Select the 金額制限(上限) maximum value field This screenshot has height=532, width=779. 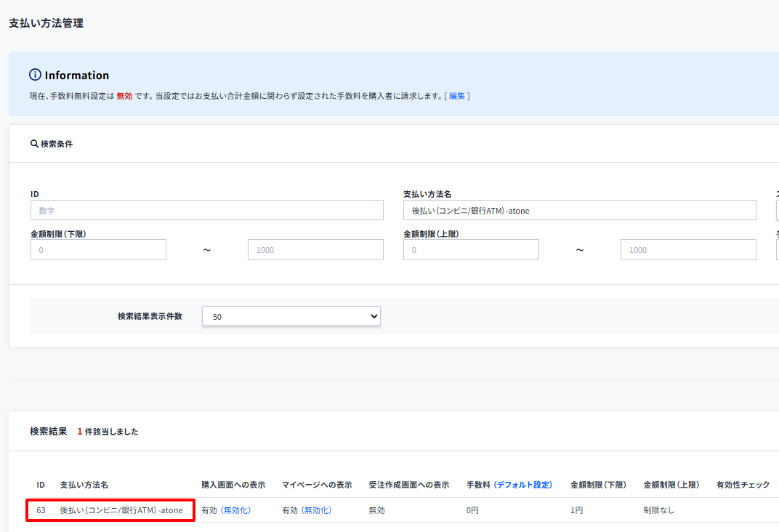[x=687, y=250]
